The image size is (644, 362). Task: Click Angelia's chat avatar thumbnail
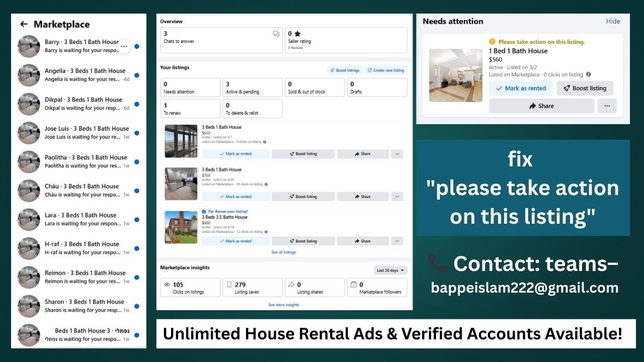tap(29, 75)
